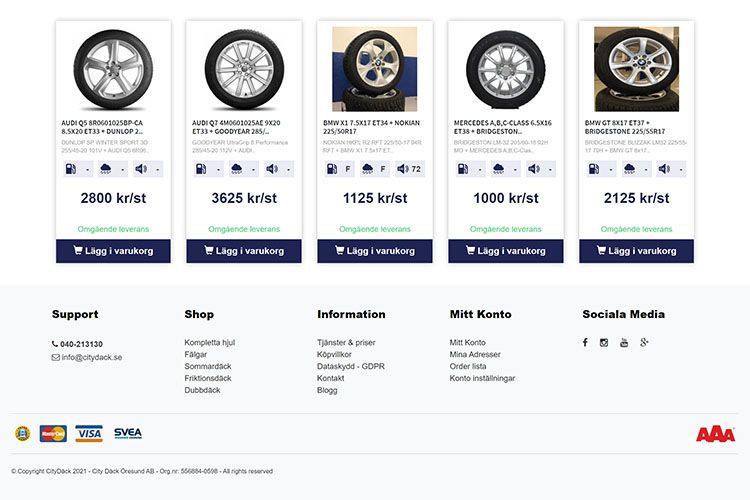Email info@citydack.se support address

coord(91,357)
